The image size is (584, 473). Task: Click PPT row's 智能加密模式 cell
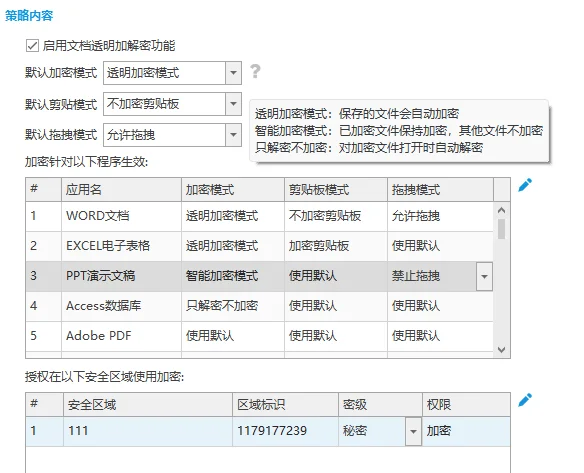coord(233,276)
